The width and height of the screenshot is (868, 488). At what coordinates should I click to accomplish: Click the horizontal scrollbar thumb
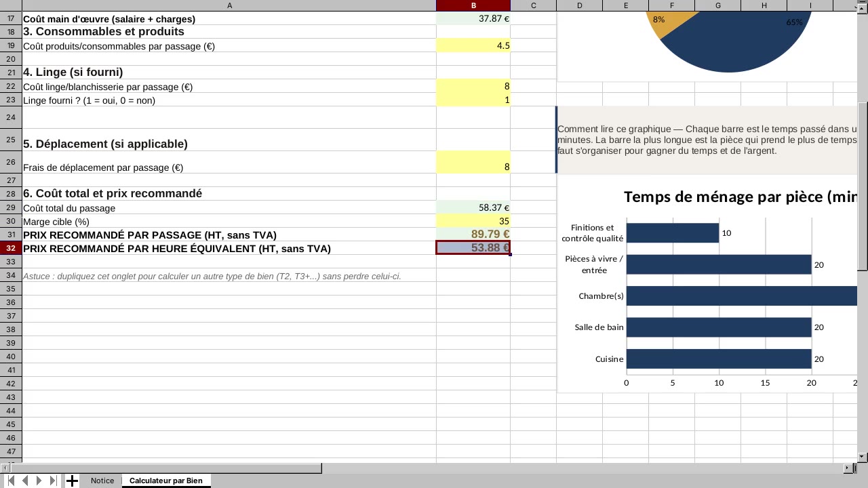pos(165,468)
